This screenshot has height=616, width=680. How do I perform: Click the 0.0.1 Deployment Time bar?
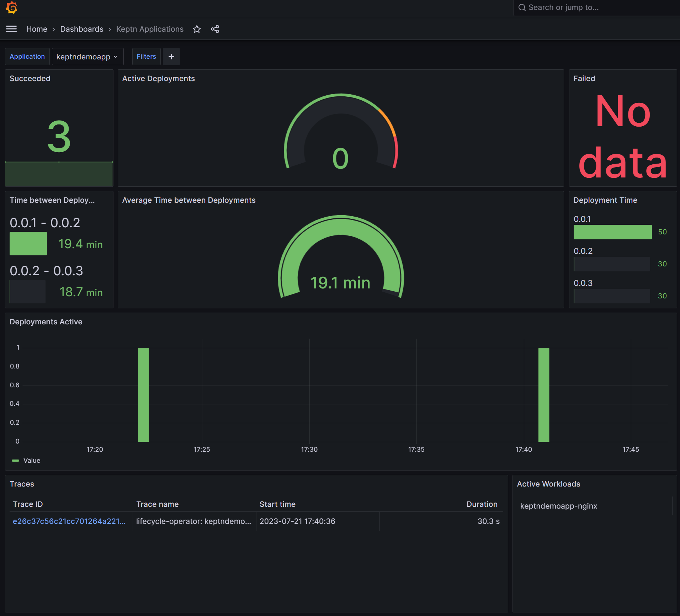(612, 232)
